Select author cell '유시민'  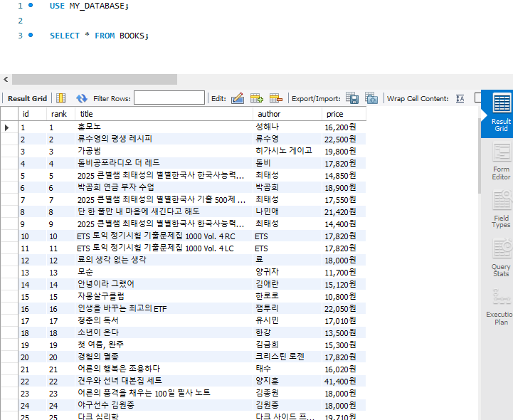(287, 321)
